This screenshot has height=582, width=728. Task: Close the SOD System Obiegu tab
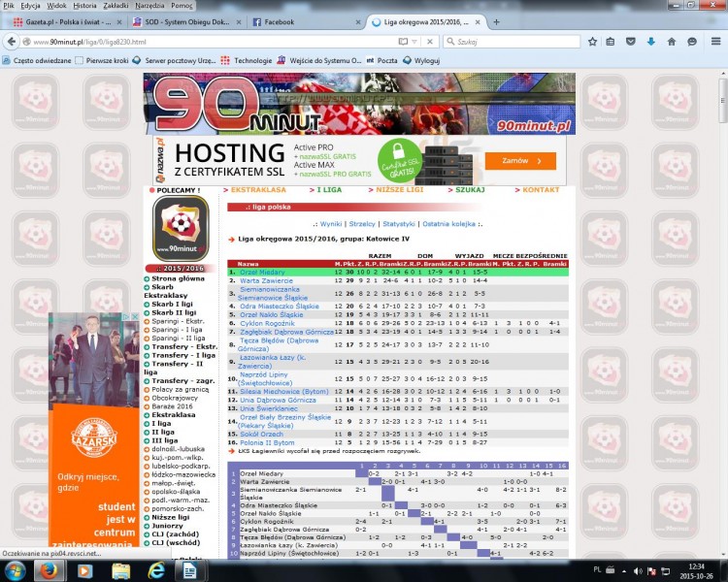click(239, 21)
